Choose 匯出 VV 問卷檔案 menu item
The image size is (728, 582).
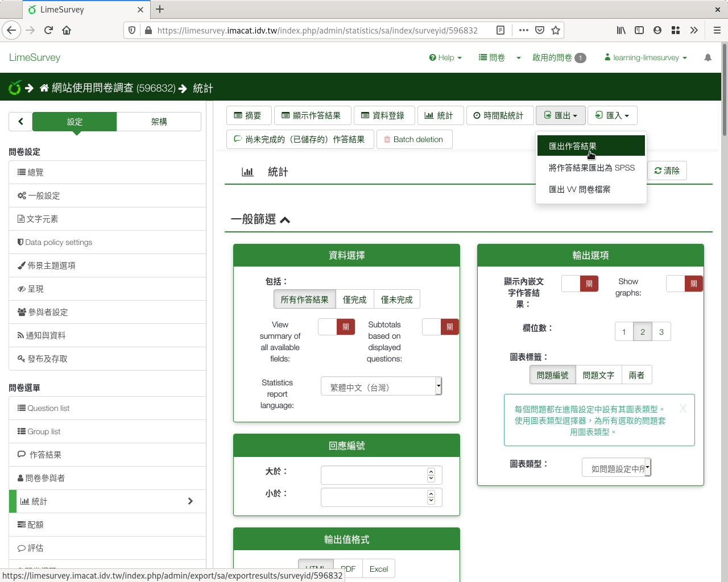(x=591, y=189)
